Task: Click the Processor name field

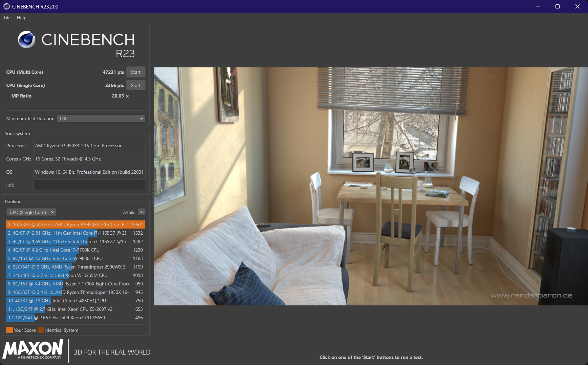Action: (89, 146)
